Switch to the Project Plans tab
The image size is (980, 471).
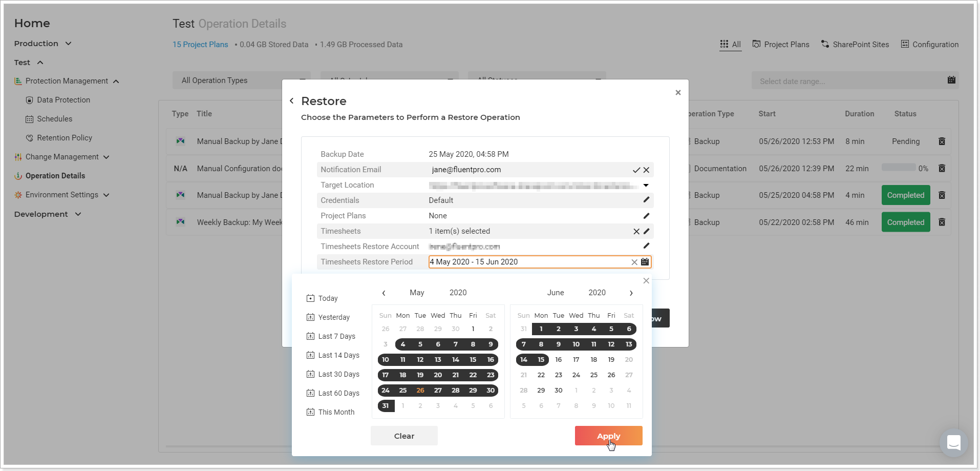tap(781, 44)
